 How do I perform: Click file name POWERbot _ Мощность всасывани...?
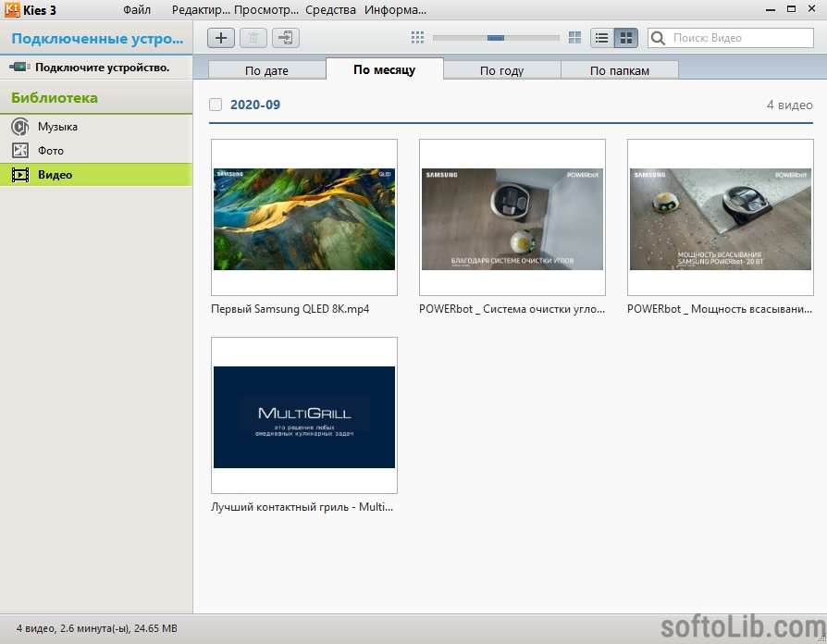click(720, 309)
